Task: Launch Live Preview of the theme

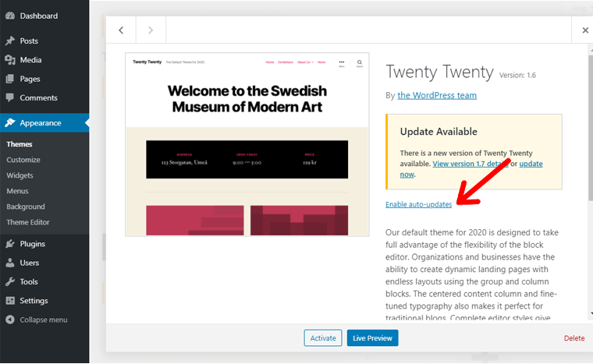Action: click(x=372, y=338)
